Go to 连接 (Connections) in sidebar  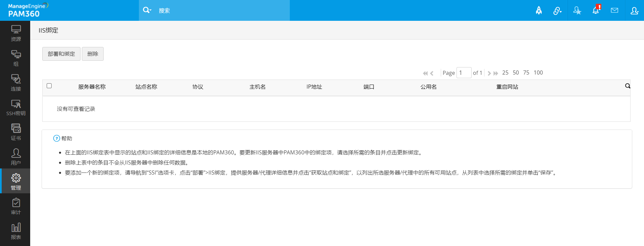tap(16, 83)
